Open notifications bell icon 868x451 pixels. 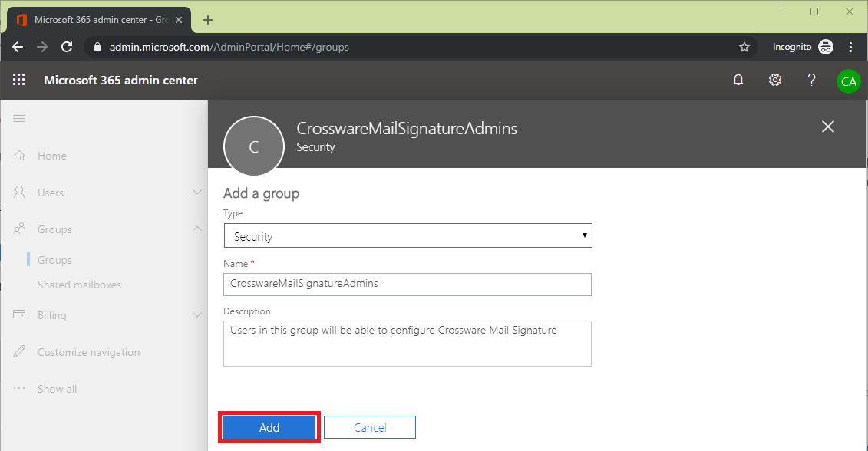[738, 80]
